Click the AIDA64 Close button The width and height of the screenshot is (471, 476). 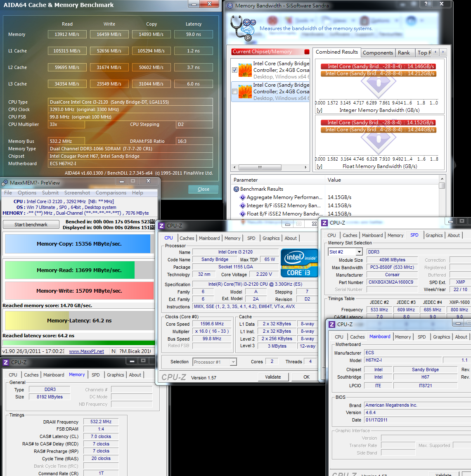[204, 189]
